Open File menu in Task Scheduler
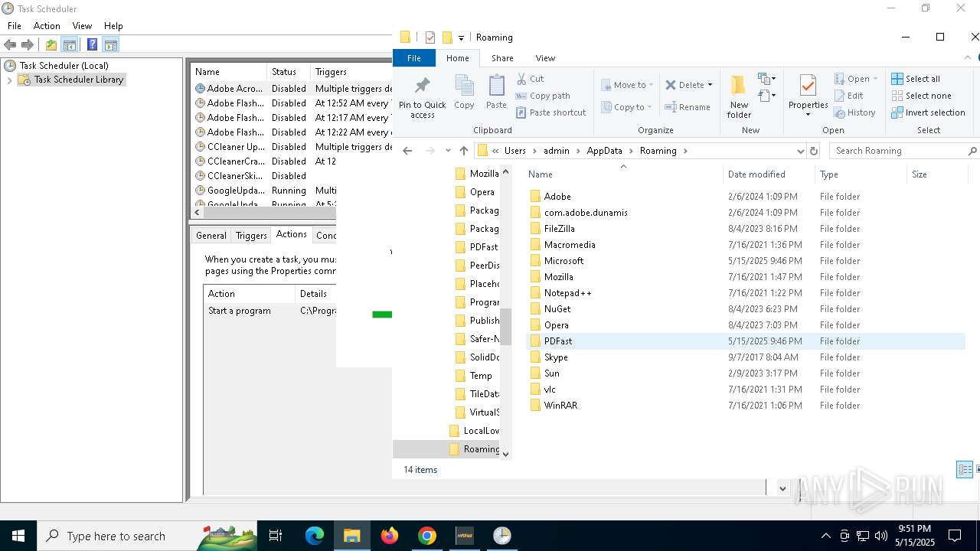This screenshot has width=980, height=551. (15, 26)
